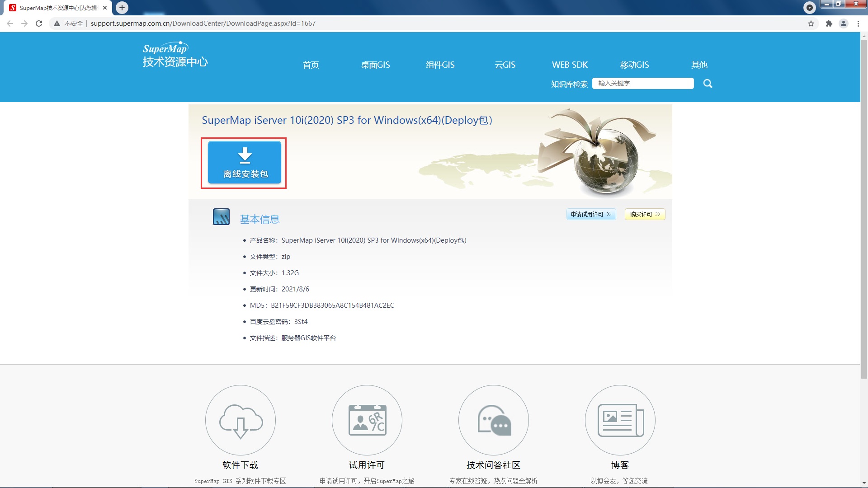Image resolution: width=868 pixels, height=488 pixels.
Task: Click the scrollbar up arrow
Action: click(x=864, y=36)
